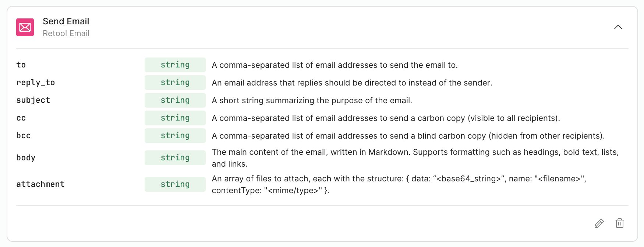Select the string badge next to to
Screen dimensions: 644x247
175,65
